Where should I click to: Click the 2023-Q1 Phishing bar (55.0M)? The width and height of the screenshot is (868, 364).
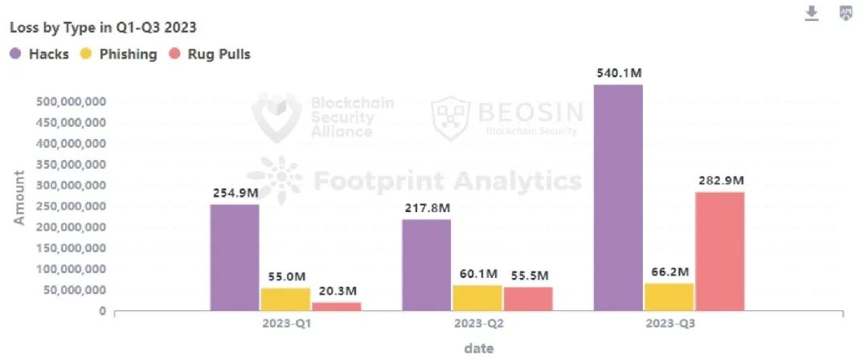point(285,299)
